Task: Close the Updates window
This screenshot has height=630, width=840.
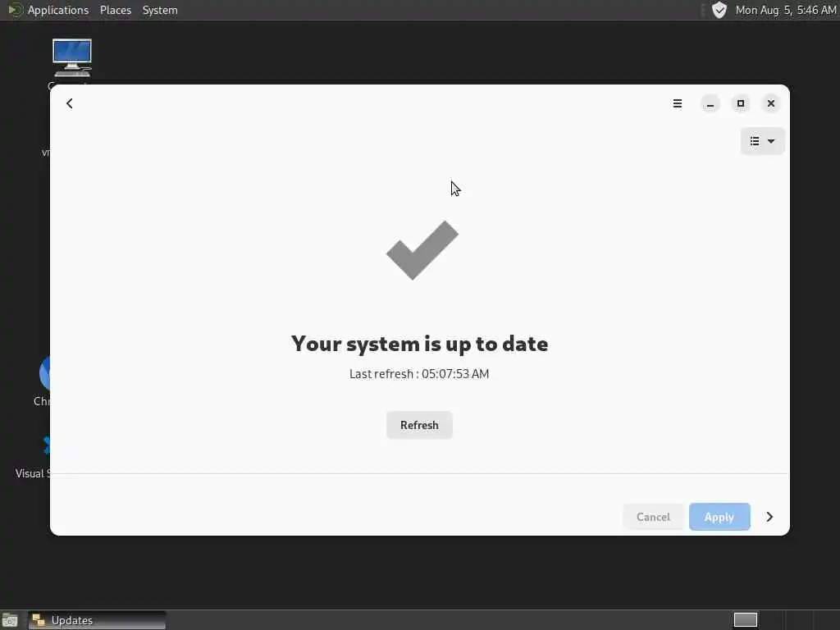Action: click(x=771, y=103)
